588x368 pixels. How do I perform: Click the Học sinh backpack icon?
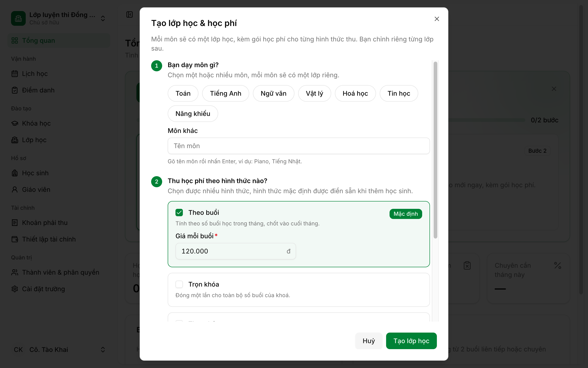[15, 173]
